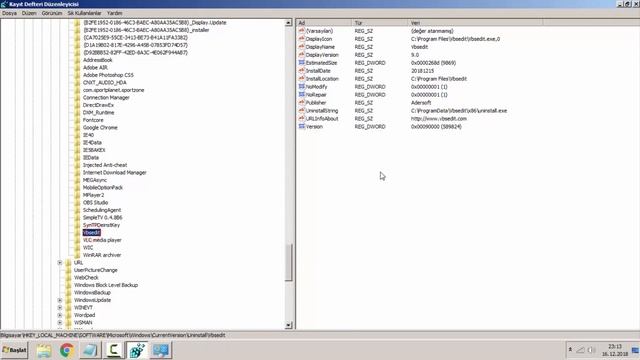Select the highlighted Vbsedit key
The width and height of the screenshot is (640, 360).
(x=91, y=233)
